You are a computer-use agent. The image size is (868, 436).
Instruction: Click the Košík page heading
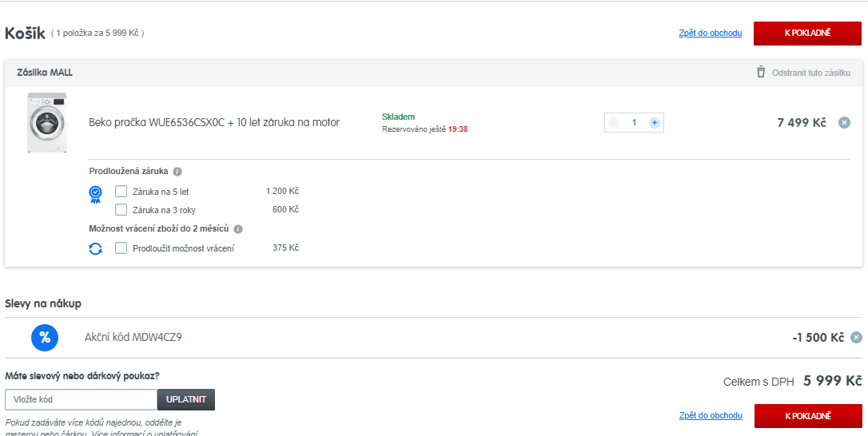pyautogui.click(x=25, y=34)
